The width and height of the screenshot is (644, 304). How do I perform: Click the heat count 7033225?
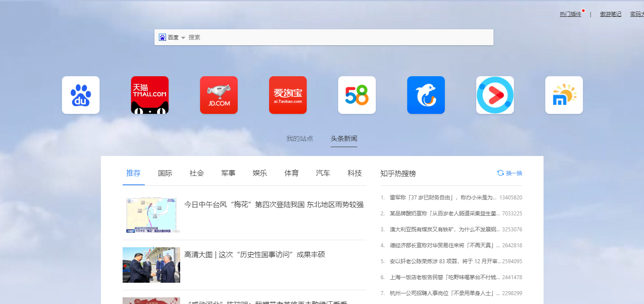pos(512,213)
